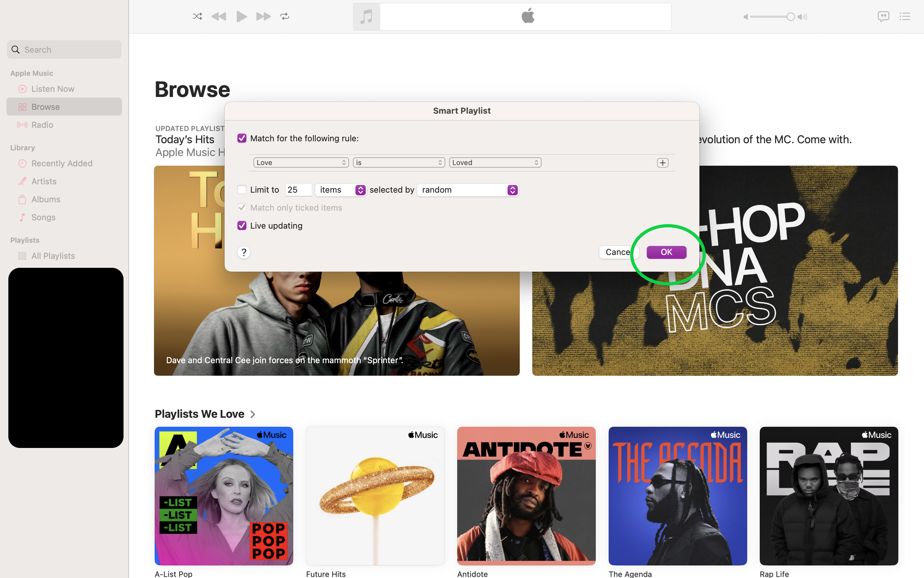924x578 pixels.
Task: Confirm Smart Playlist with OK
Action: [666, 252]
